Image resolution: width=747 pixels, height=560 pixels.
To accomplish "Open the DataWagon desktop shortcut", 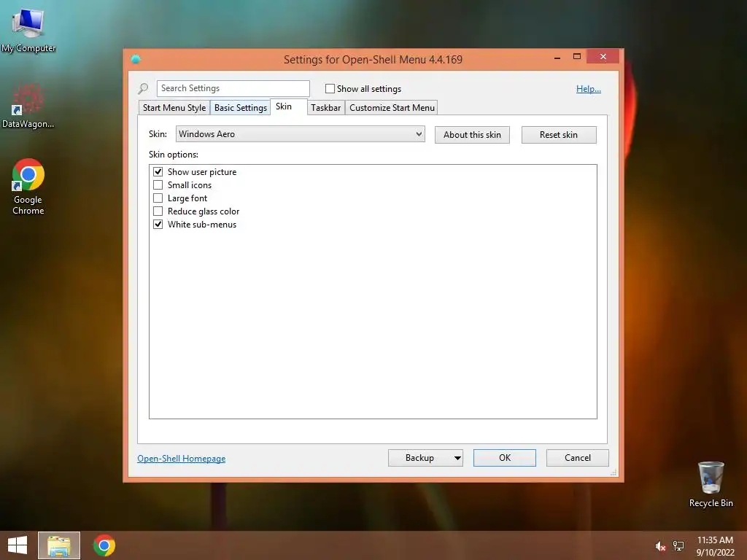I will click(28, 106).
